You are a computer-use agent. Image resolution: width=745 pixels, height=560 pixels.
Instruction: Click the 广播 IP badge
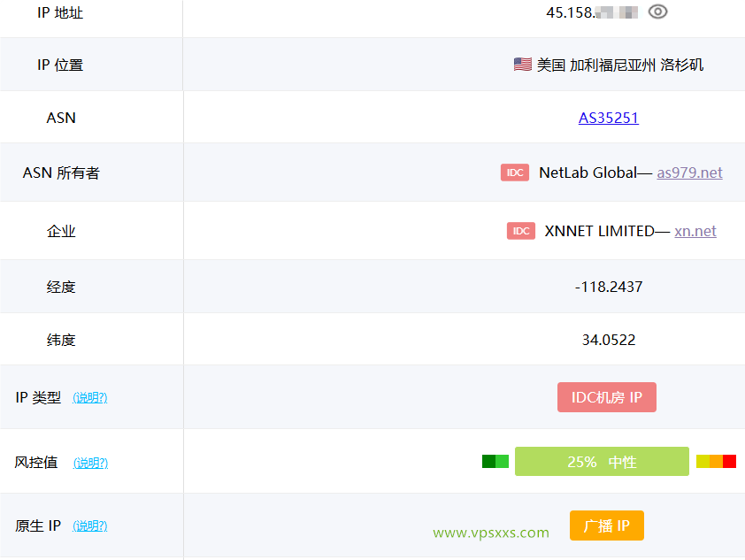(607, 525)
